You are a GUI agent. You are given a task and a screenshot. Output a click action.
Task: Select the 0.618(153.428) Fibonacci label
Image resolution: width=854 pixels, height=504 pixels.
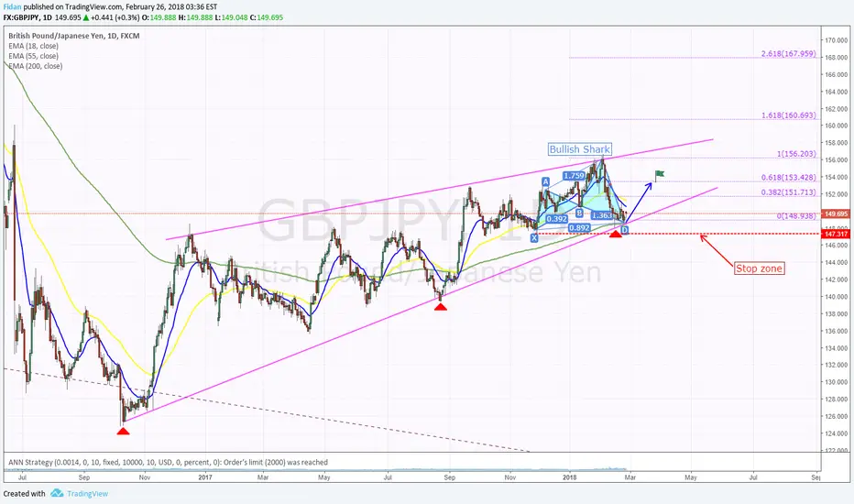(789, 177)
